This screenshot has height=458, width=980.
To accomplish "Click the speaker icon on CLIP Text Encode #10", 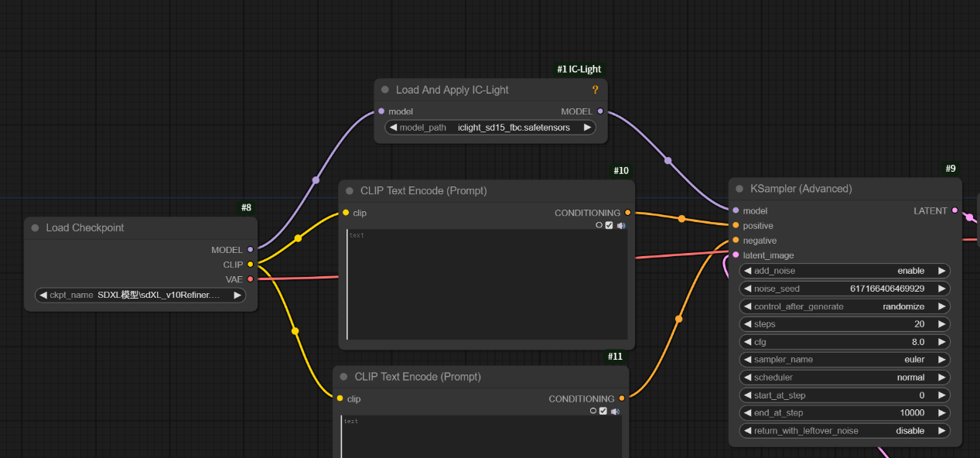I will (620, 226).
